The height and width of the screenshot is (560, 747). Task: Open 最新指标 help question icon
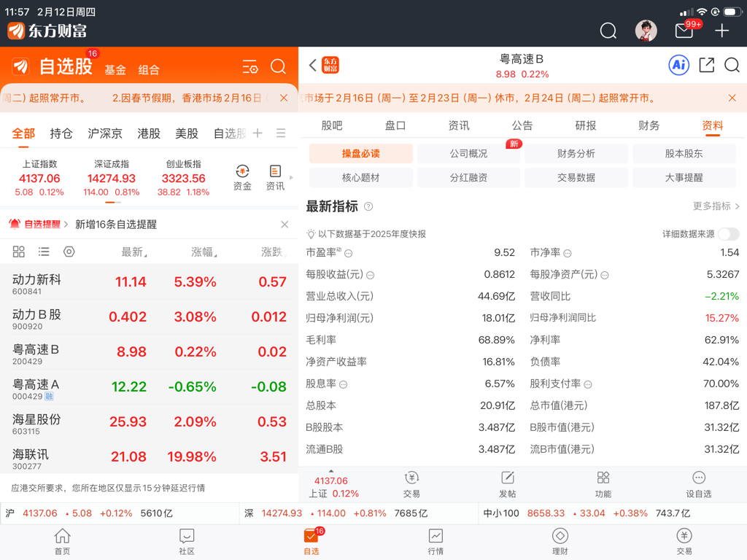click(368, 206)
